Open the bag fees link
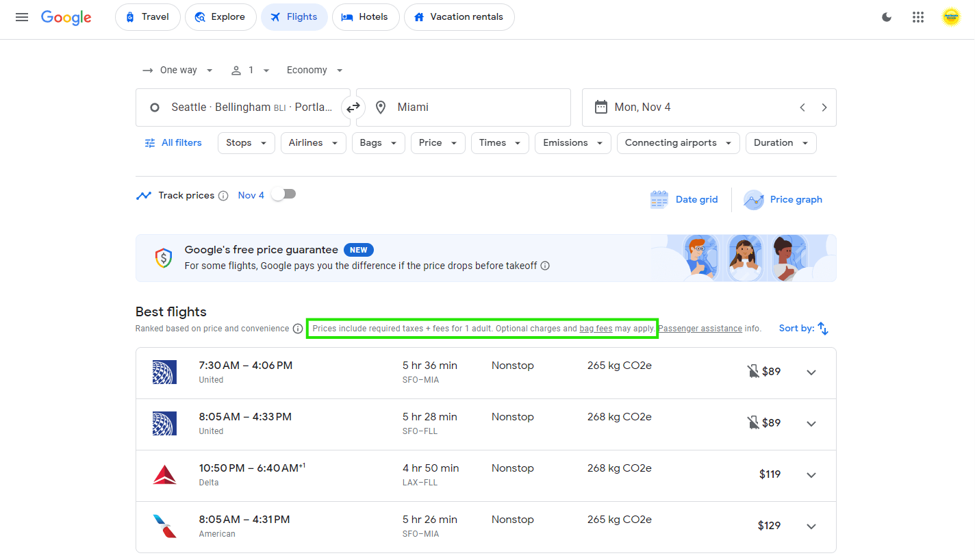975x560 pixels. [596, 328]
